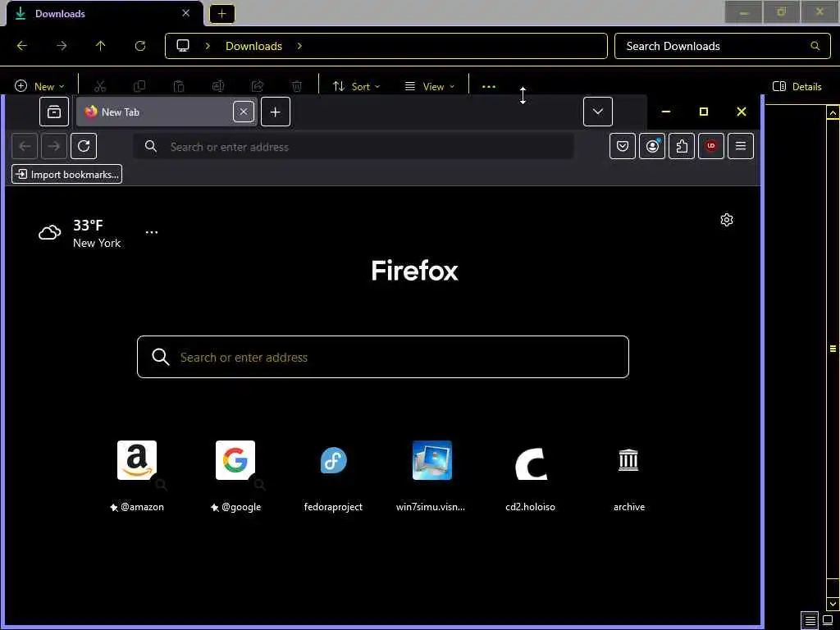Expand chevron after Downloads in breadcrumb

click(299, 46)
